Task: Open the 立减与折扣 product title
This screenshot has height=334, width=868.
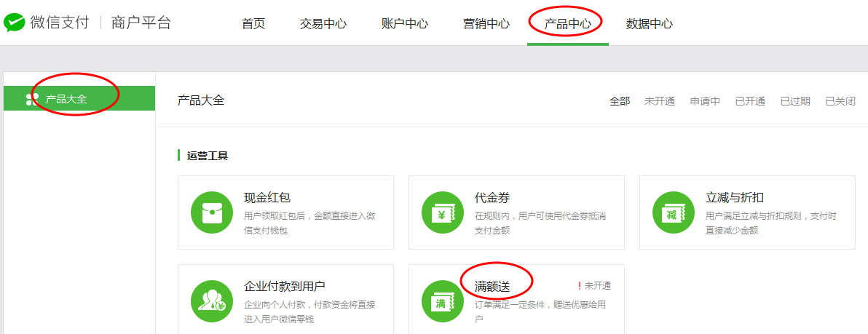Action: 735,198
